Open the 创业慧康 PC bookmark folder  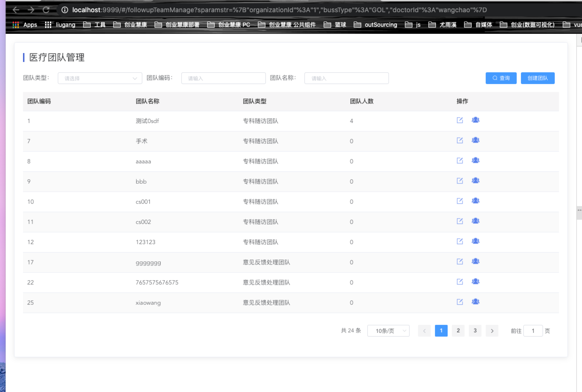tap(229, 25)
